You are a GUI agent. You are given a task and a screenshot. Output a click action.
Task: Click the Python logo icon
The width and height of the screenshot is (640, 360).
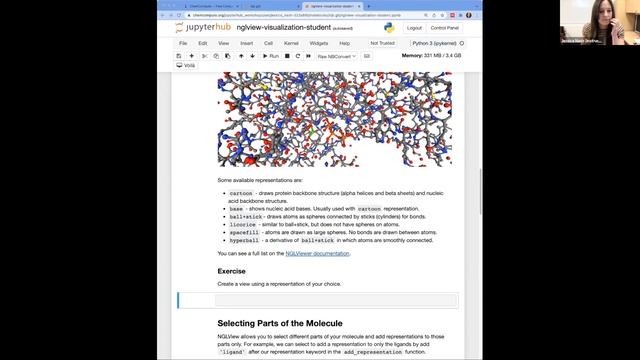click(389, 28)
